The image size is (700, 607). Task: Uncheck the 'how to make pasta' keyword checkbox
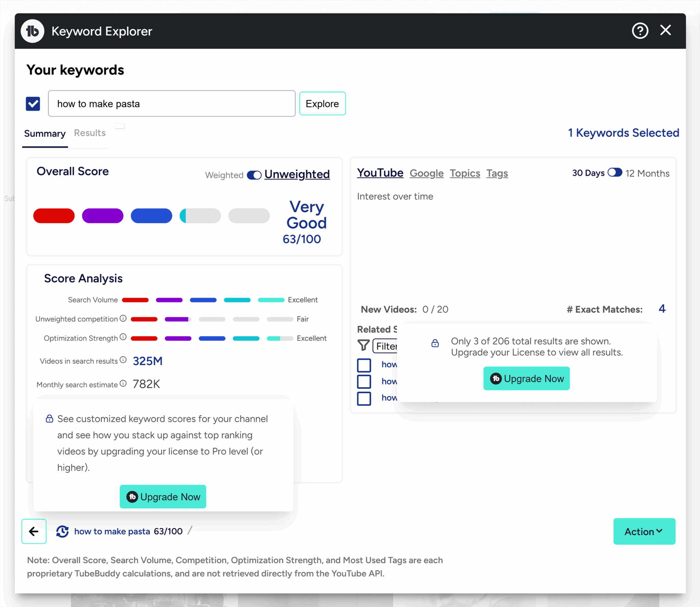[x=33, y=103]
